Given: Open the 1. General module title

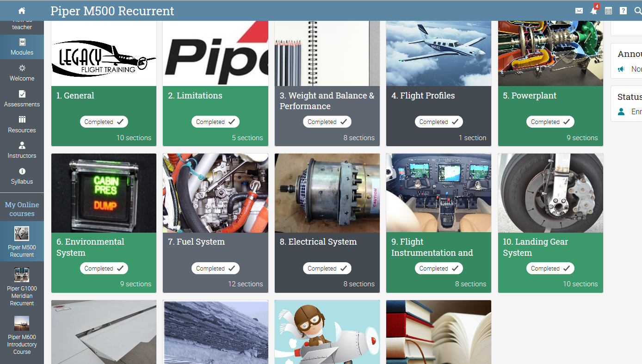Looking at the screenshot, I should pyautogui.click(x=75, y=96).
